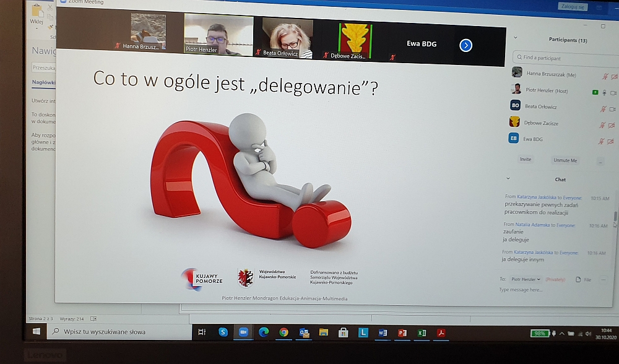Click the chat scrollbar handle

[x=615, y=217]
